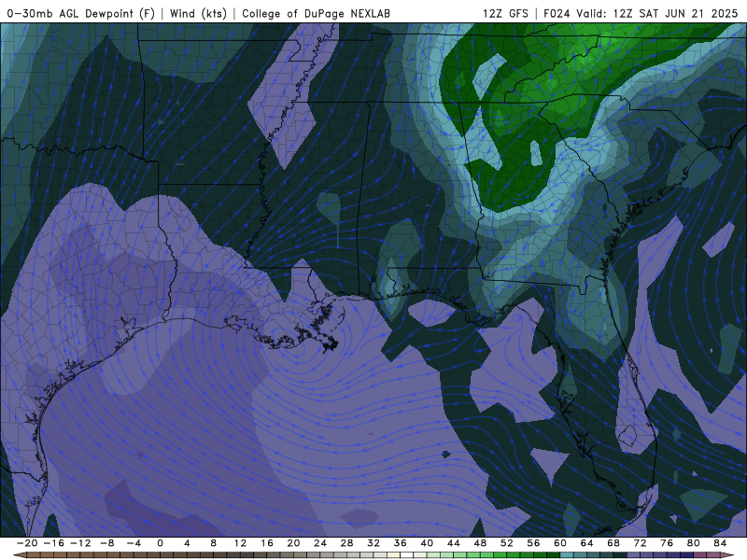Screen dimensions: 747x560
Task: Click the "44" legend value
Action: (454, 543)
